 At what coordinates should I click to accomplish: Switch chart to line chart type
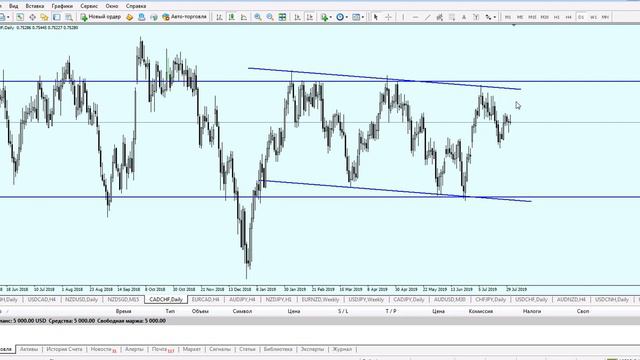244,17
